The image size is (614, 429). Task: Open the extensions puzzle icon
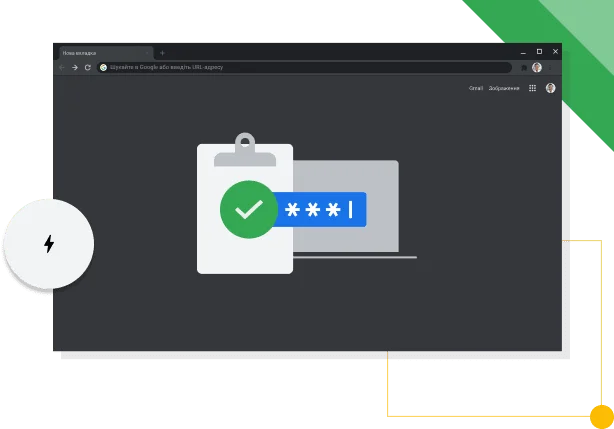[524, 67]
